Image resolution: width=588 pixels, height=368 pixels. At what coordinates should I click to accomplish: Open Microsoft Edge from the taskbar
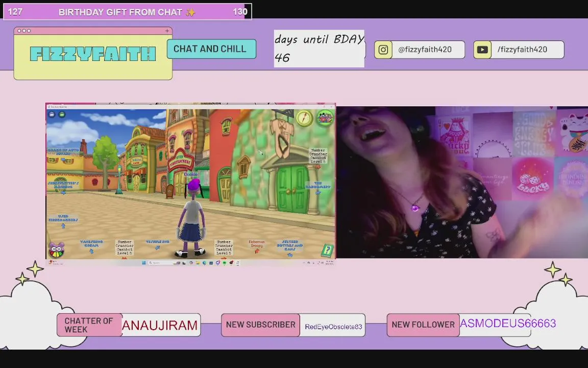click(204, 263)
